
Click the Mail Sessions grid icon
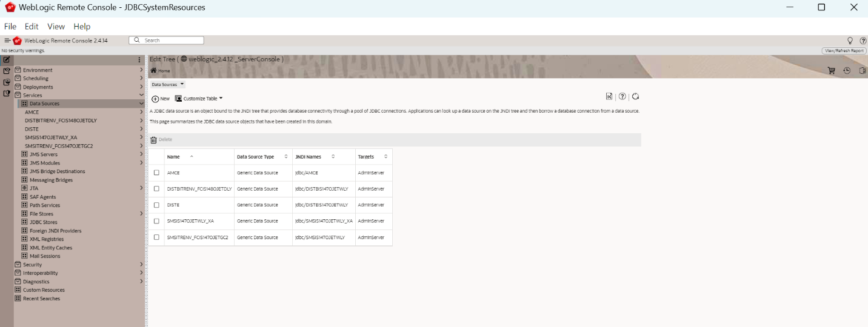click(x=24, y=256)
